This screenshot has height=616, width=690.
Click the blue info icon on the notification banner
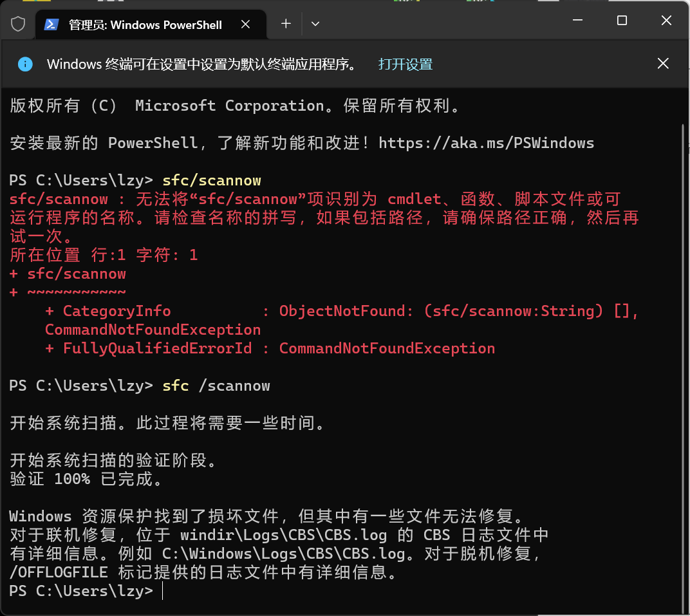click(24, 64)
